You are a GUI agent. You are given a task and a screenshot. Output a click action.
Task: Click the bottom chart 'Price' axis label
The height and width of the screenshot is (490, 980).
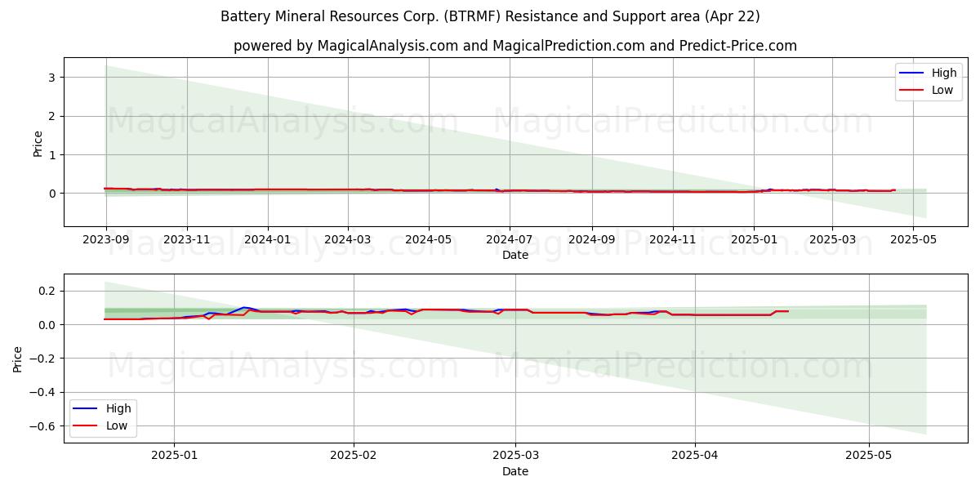(18, 359)
